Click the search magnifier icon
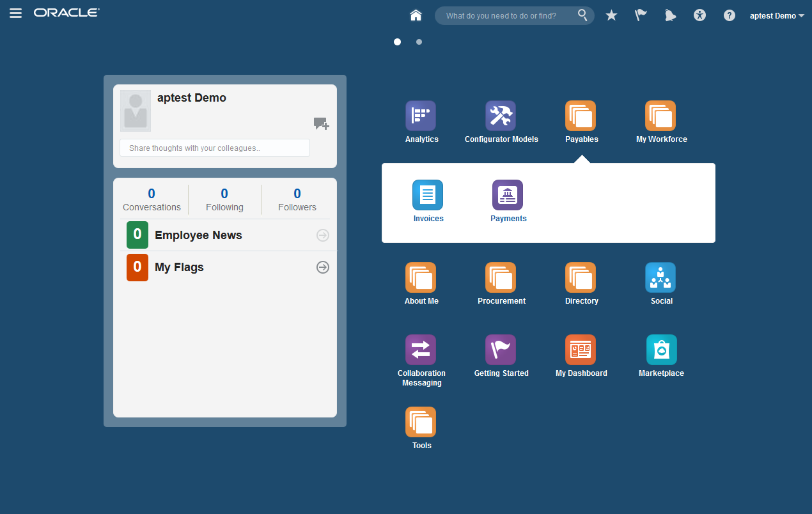Image resolution: width=812 pixels, height=514 pixels. click(x=582, y=15)
